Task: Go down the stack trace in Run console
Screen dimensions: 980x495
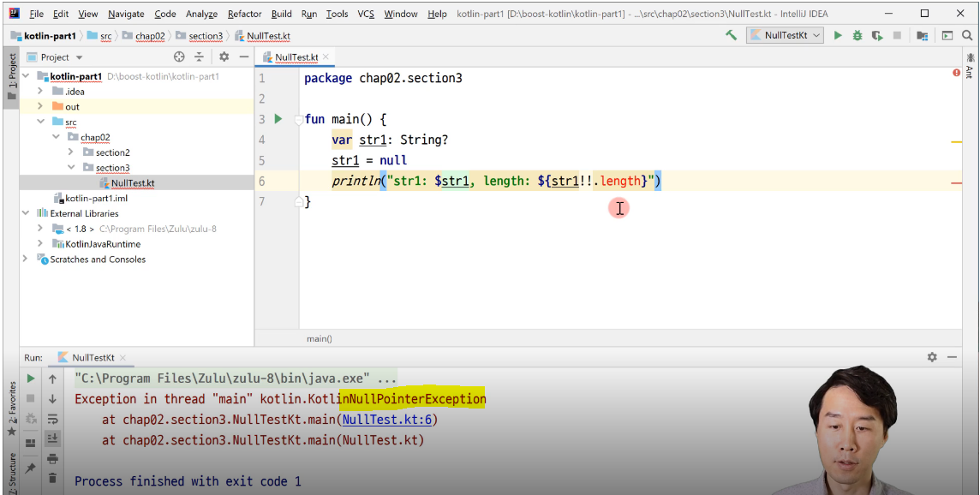Action: (x=52, y=398)
